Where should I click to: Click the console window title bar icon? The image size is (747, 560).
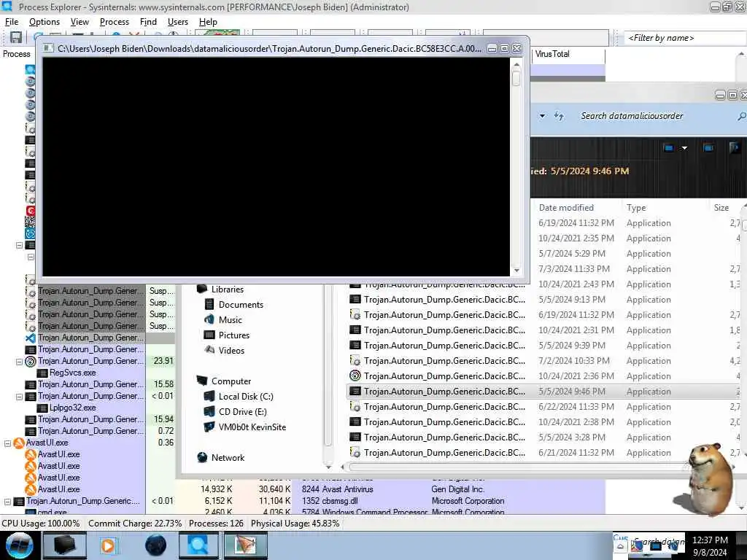(47, 49)
